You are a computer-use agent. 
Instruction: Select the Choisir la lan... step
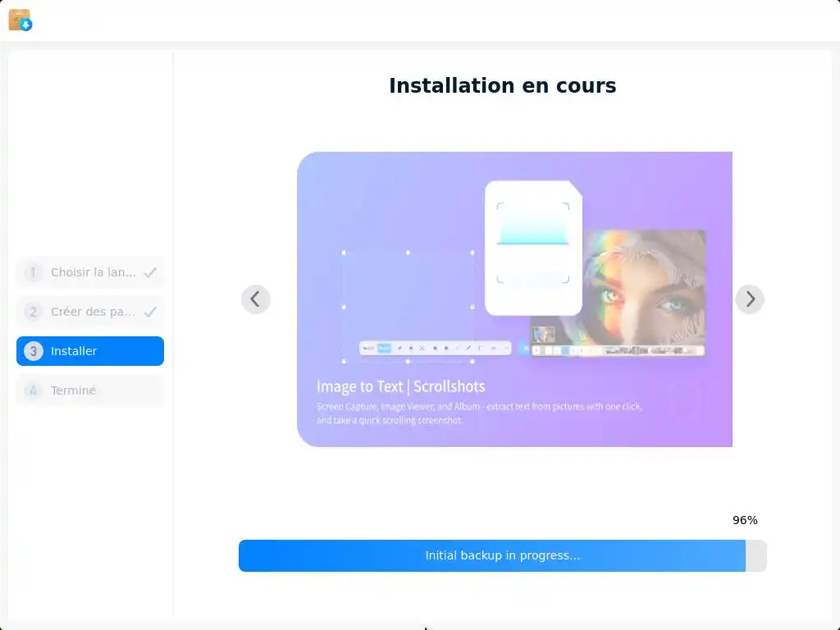coord(90,272)
